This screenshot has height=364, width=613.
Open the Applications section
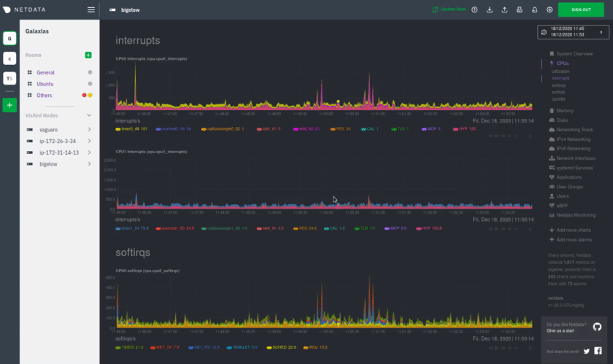[x=568, y=177]
